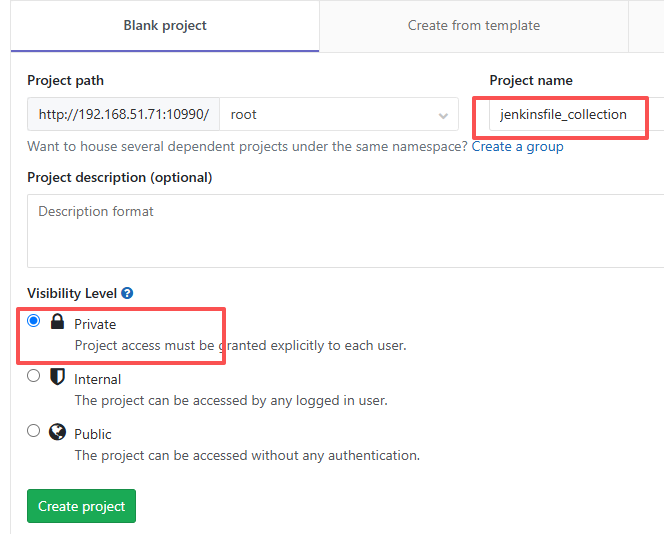Switch to Create from template tab

coord(473,26)
